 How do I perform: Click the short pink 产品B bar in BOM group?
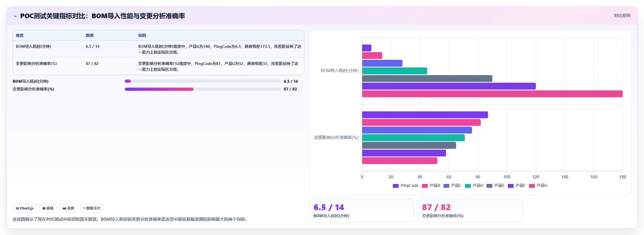372,56
